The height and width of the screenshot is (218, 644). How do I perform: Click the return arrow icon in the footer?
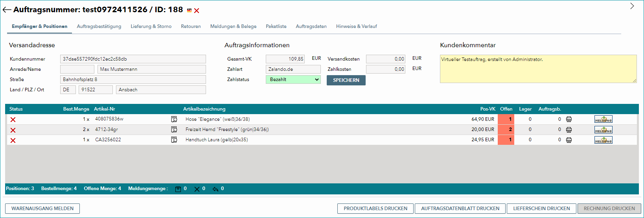215,189
